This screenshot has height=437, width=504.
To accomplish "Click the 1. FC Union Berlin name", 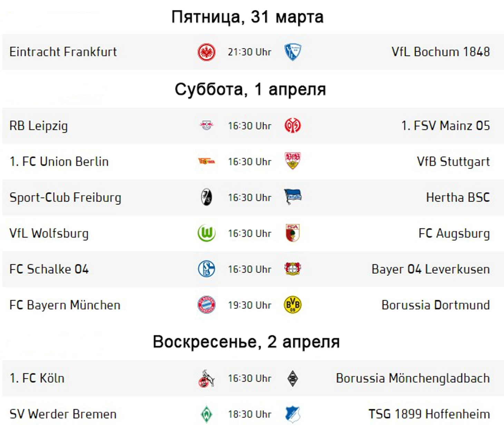I will pyautogui.click(x=59, y=161).
